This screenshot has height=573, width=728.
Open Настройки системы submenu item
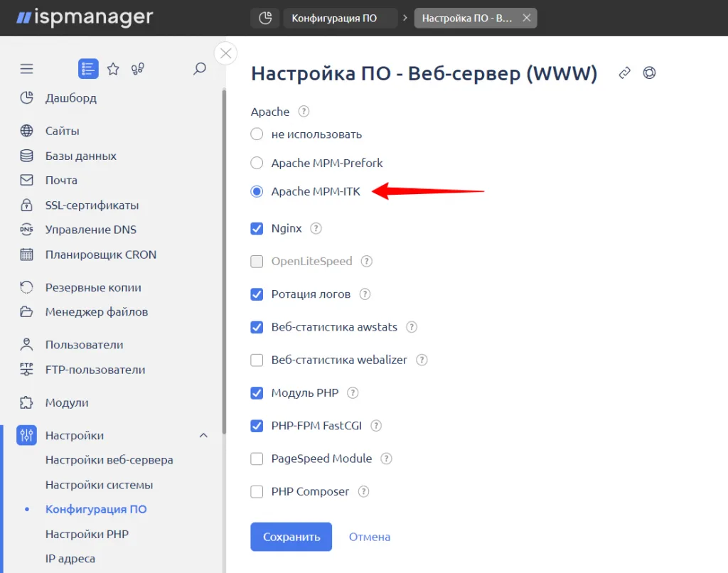[x=99, y=485]
